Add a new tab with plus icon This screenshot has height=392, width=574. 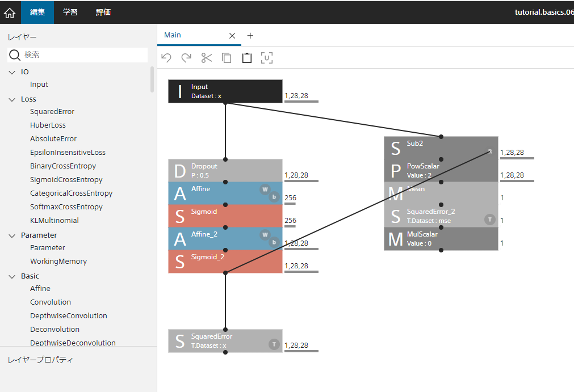coord(250,35)
